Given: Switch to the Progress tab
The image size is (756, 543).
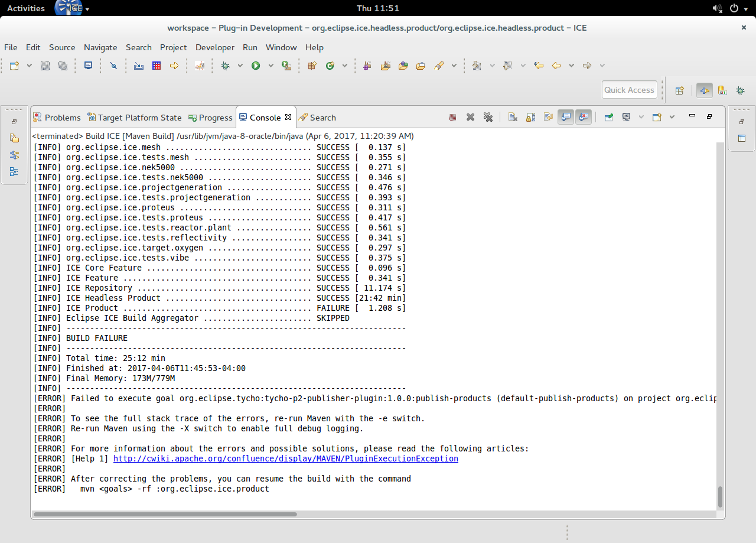Looking at the screenshot, I should (x=210, y=118).
